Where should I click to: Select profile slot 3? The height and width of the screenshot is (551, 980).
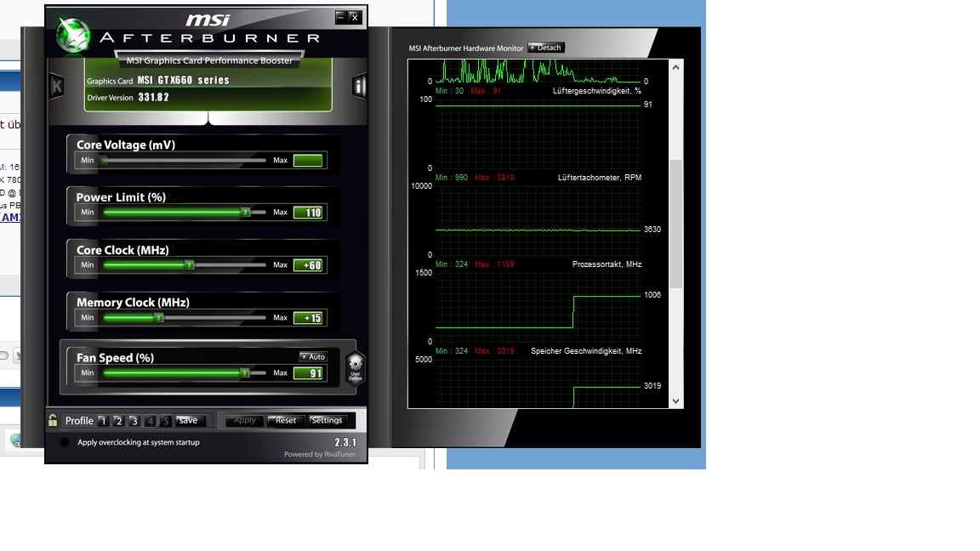coord(134,421)
